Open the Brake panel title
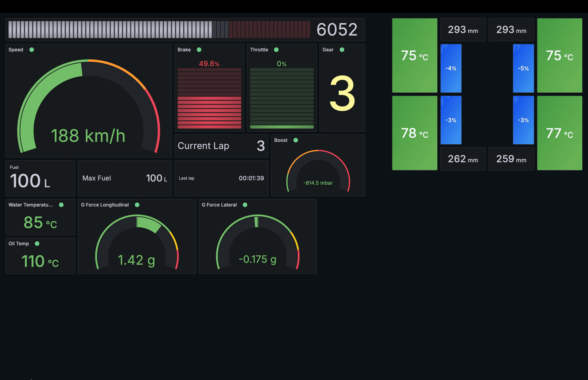 pyautogui.click(x=184, y=50)
